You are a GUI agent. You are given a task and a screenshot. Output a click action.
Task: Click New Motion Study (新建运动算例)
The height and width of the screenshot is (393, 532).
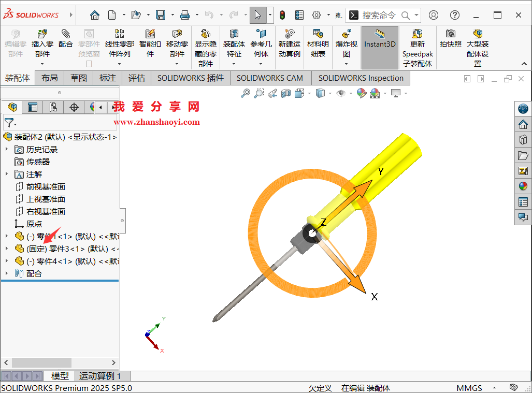pyautogui.click(x=290, y=43)
